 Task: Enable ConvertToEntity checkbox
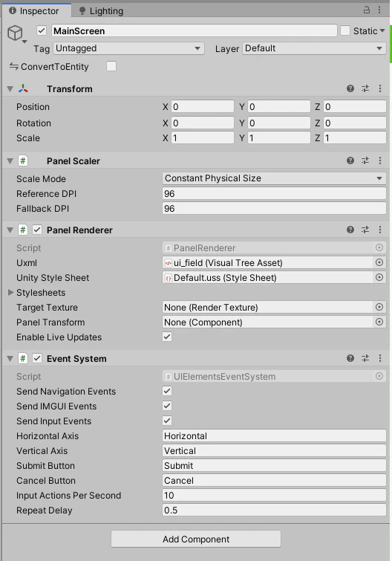click(x=111, y=66)
